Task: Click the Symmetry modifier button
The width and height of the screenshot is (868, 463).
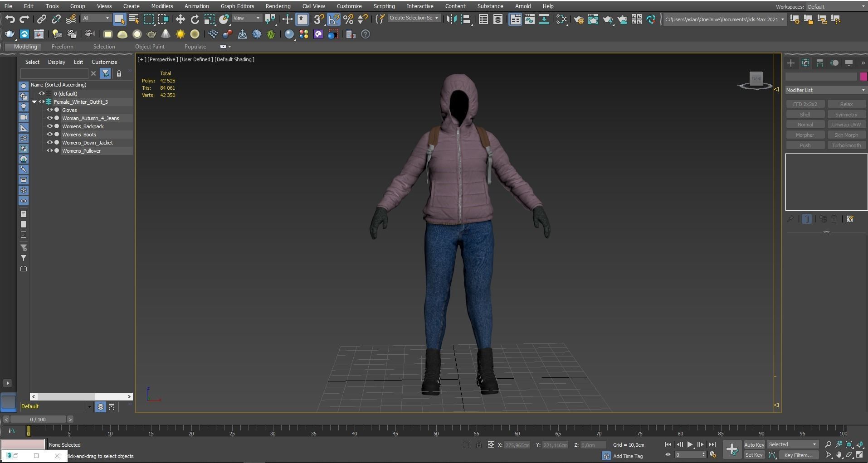Action: (846, 115)
